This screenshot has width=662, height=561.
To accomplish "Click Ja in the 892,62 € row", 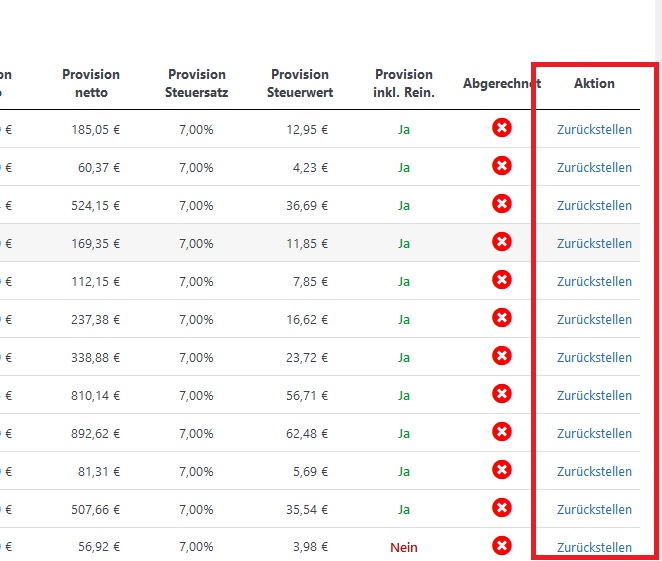I will (404, 434).
